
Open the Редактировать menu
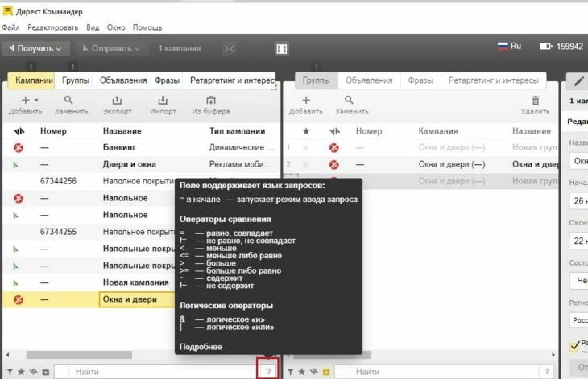click(x=53, y=27)
